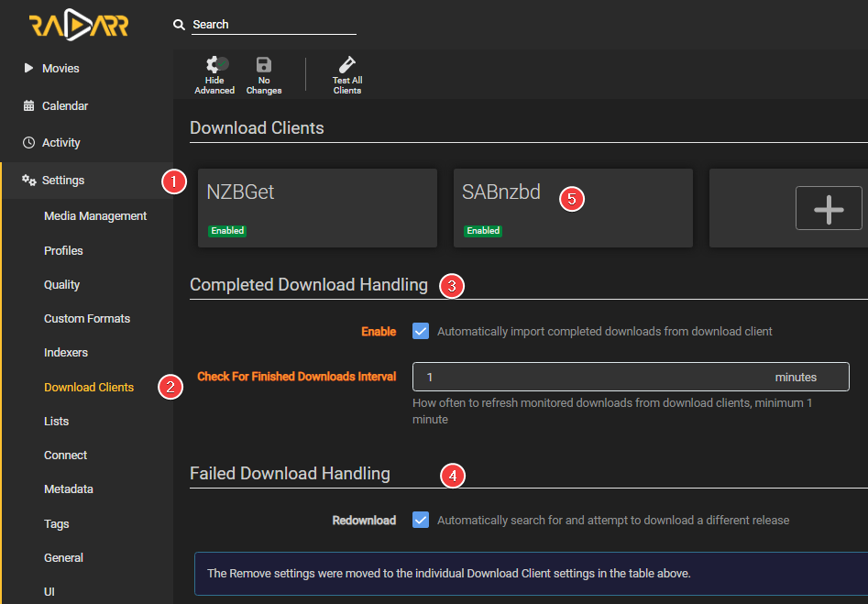Go to Indexers settings
868x604 pixels.
tap(65, 353)
